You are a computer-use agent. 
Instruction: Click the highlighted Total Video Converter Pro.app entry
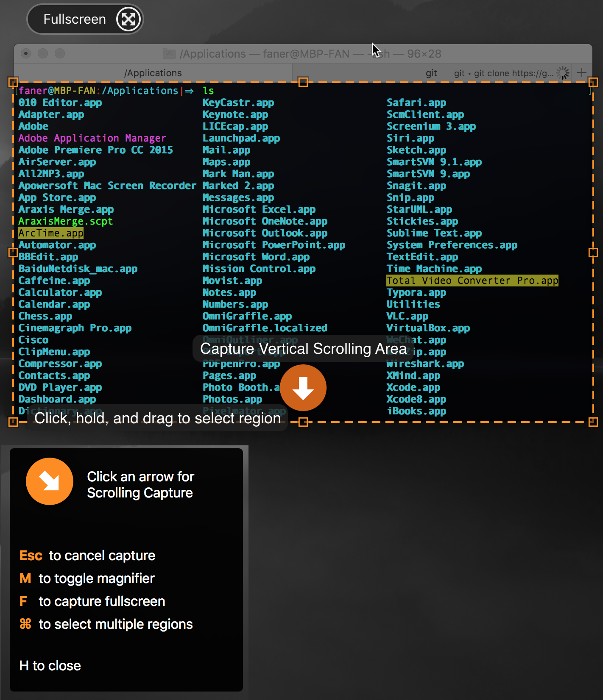click(x=472, y=281)
